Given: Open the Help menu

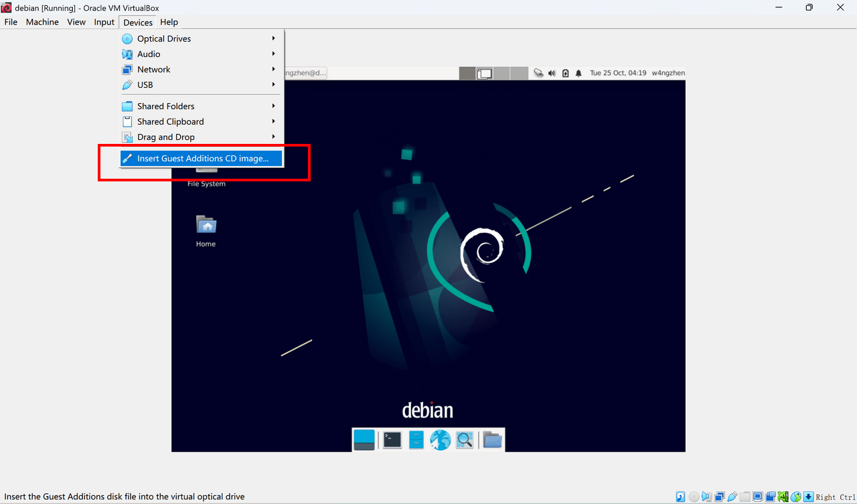Looking at the screenshot, I should pos(169,22).
